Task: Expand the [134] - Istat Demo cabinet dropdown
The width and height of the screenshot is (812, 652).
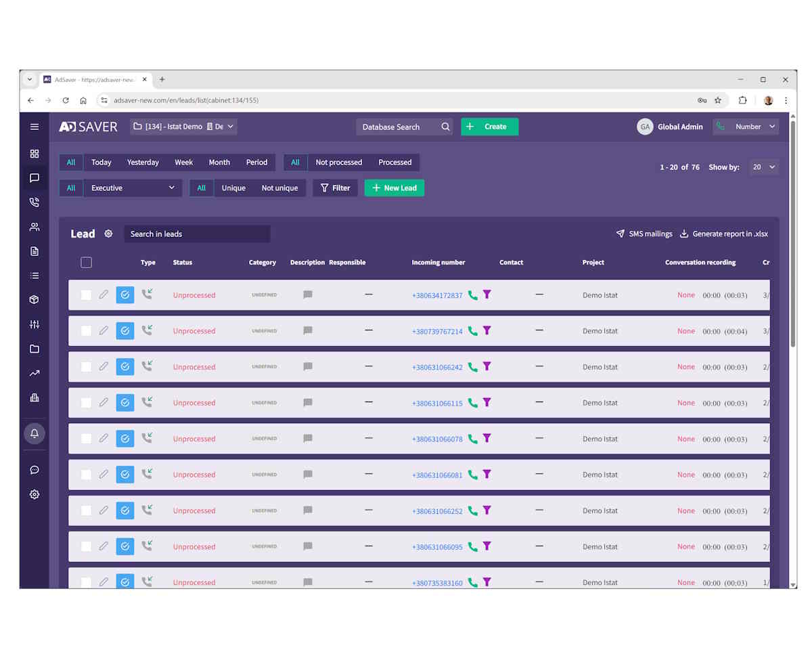Action: tap(183, 127)
